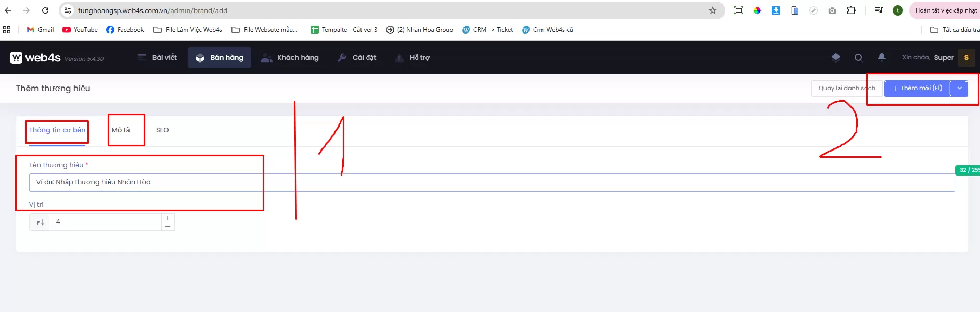Decrease position value with minus stepper
This screenshot has height=312, width=980.
click(x=167, y=226)
